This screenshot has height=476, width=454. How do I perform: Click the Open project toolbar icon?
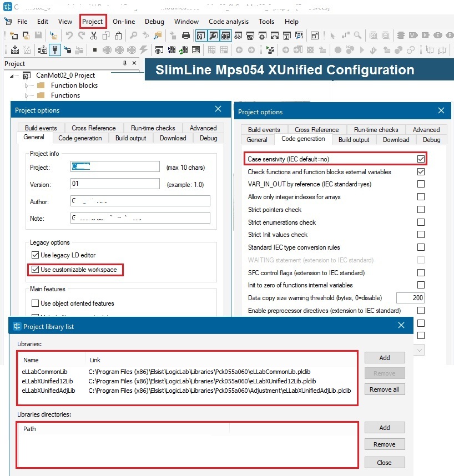[26, 36]
